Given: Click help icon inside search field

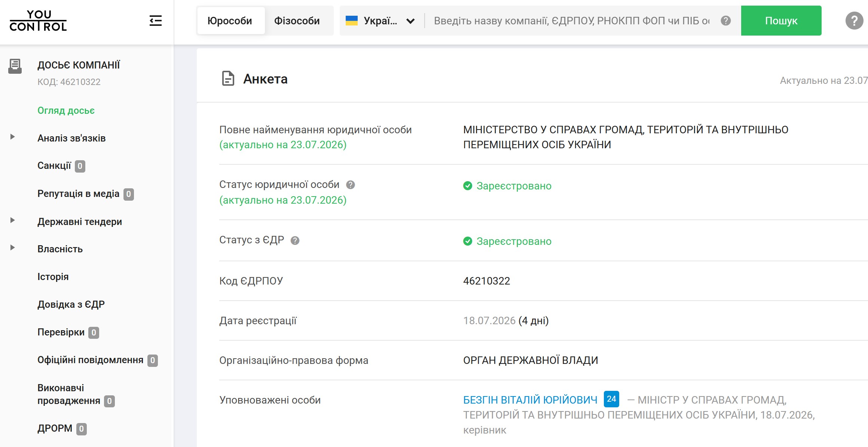Looking at the screenshot, I should 725,21.
